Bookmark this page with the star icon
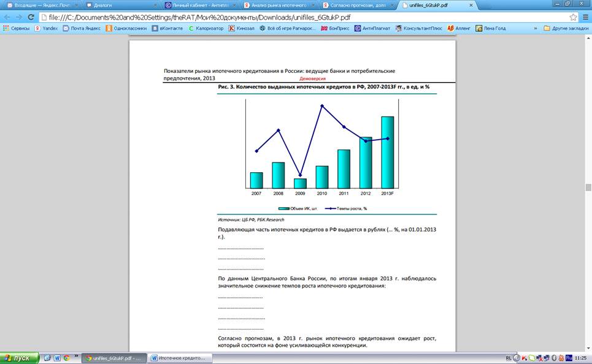This screenshot has width=592, height=364. pos(573,17)
